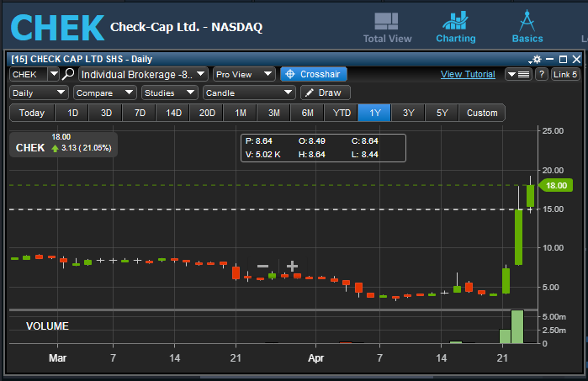The image size is (588, 381).
Task: Open the Custom time range
Action: (482, 113)
